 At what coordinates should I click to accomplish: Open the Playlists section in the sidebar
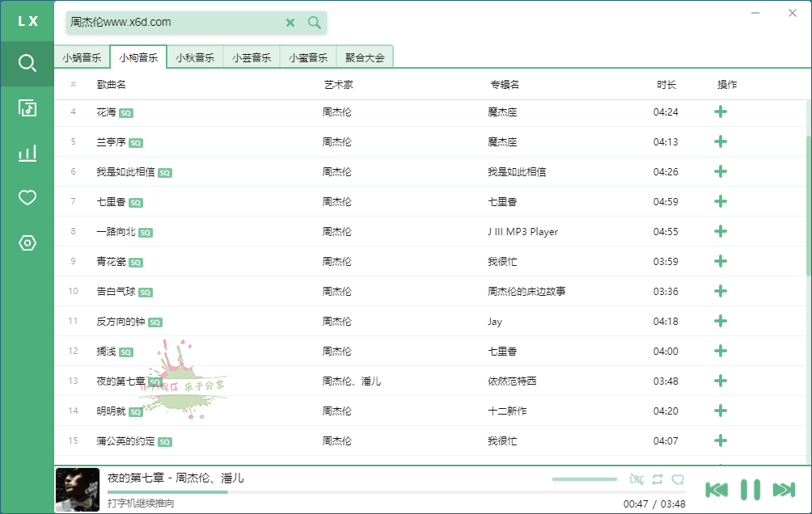tap(27, 107)
